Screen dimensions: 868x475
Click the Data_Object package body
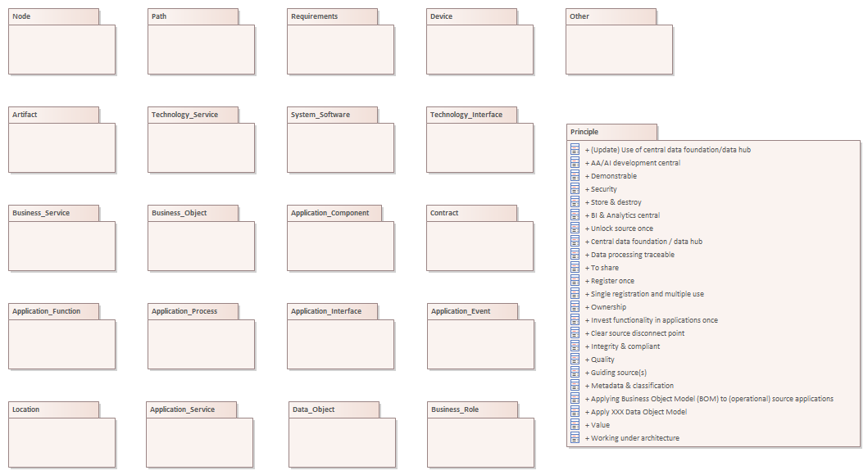click(342, 443)
